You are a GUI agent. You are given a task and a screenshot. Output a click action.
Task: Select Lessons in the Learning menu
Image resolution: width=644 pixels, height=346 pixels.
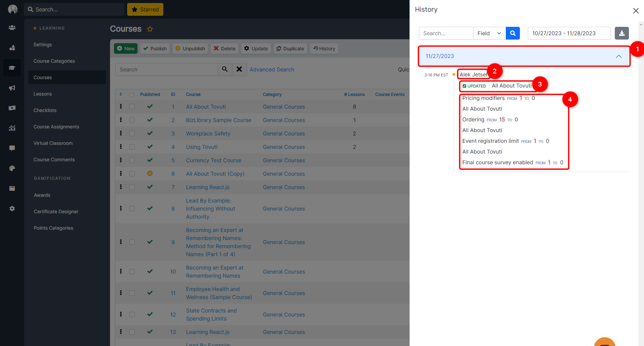43,94
